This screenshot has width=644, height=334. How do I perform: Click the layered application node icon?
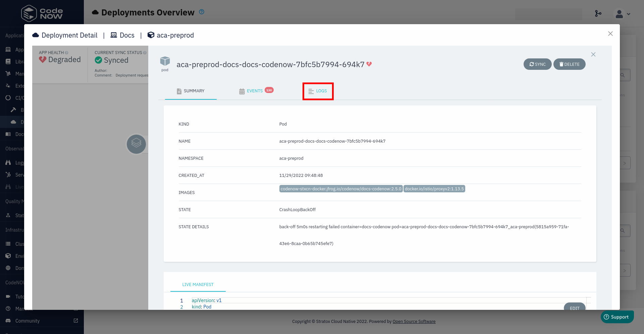pos(136,144)
